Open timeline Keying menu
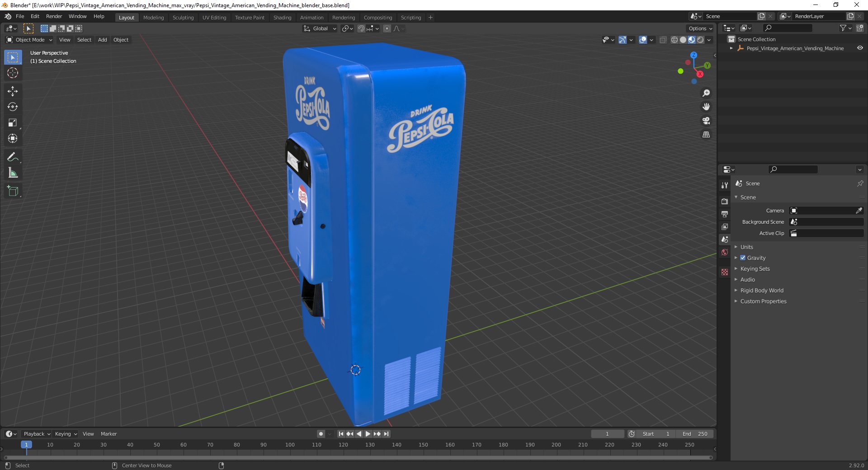The height and width of the screenshot is (470, 868). click(66, 434)
